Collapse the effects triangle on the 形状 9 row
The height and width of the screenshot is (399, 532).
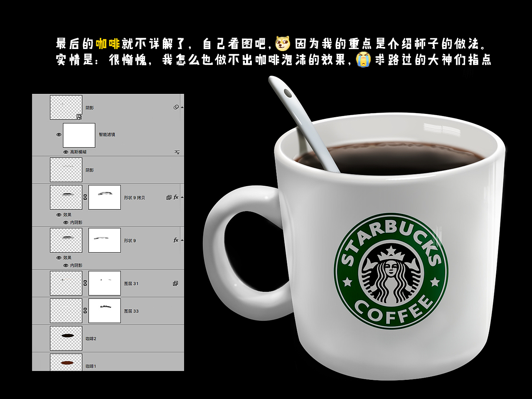[182, 240]
